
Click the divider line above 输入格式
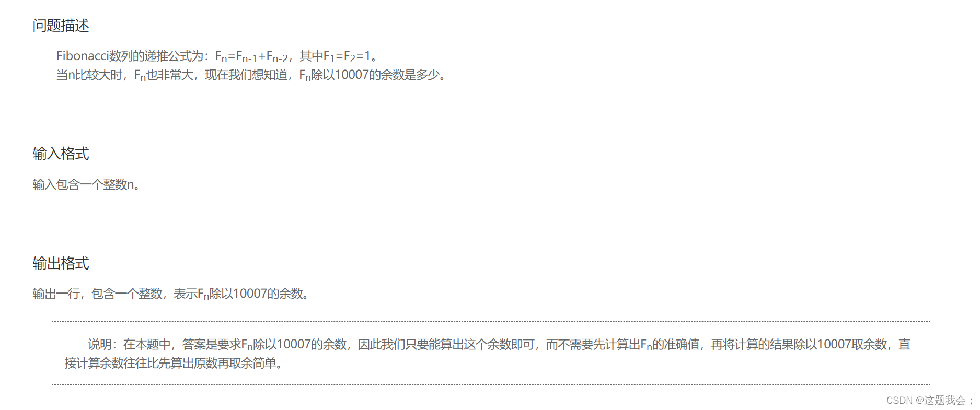click(x=491, y=115)
